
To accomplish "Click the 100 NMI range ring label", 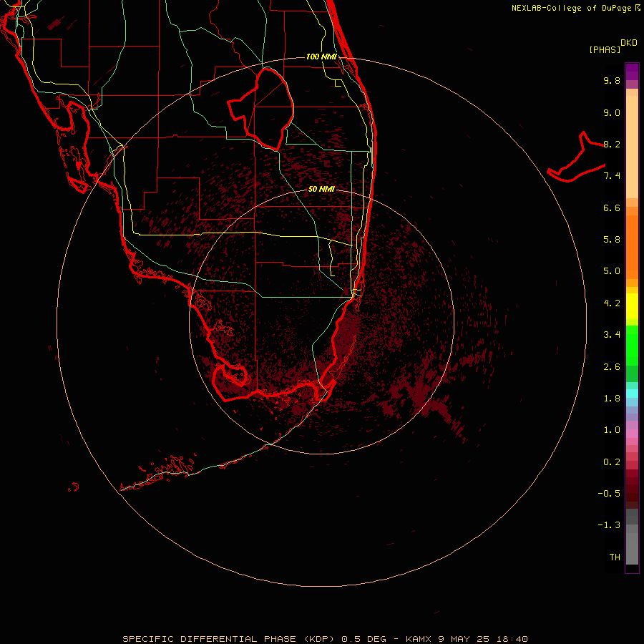I will coord(321,57).
